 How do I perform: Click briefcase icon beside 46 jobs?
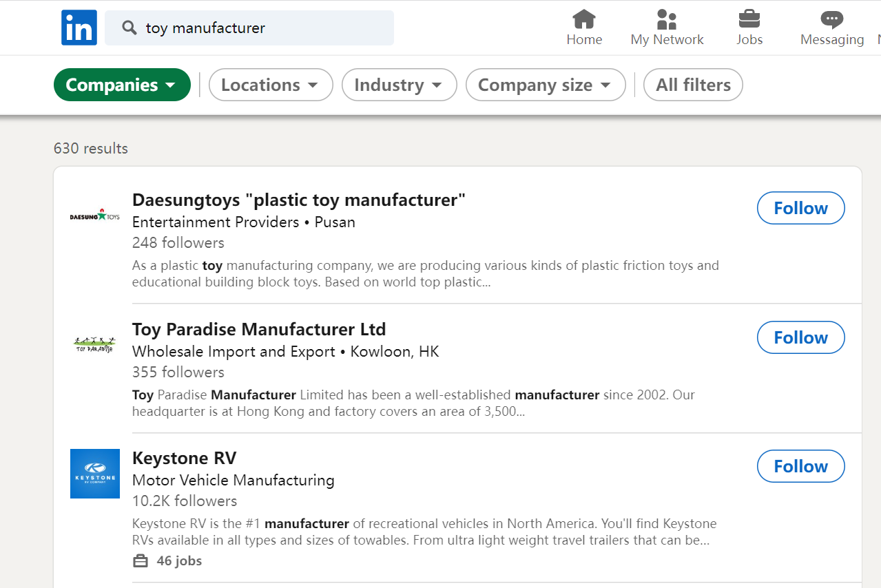141,561
